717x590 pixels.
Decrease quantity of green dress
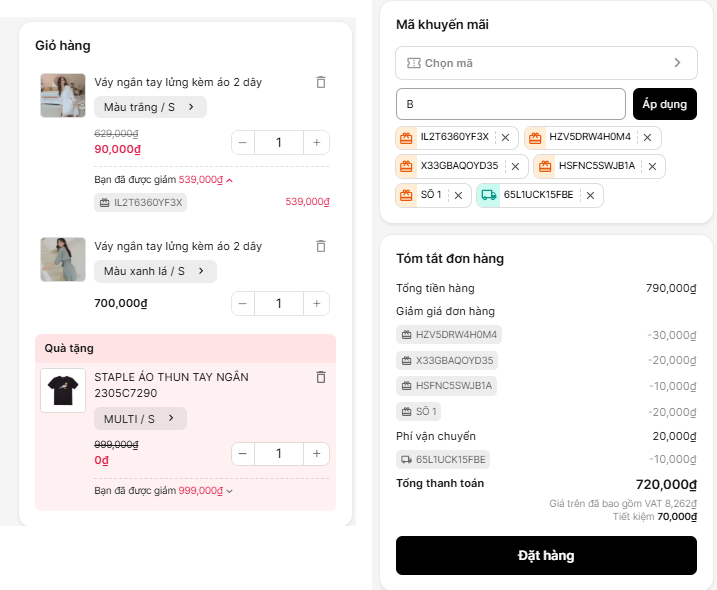click(x=243, y=304)
